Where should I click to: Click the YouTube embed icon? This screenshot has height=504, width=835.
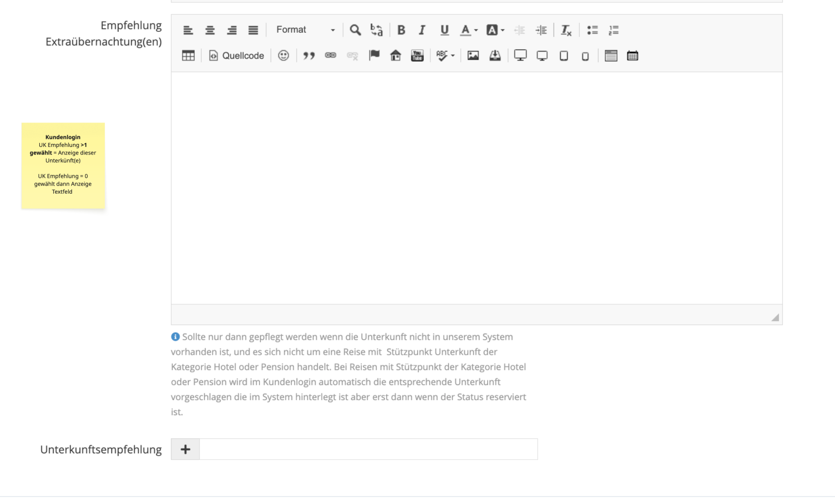coord(417,56)
